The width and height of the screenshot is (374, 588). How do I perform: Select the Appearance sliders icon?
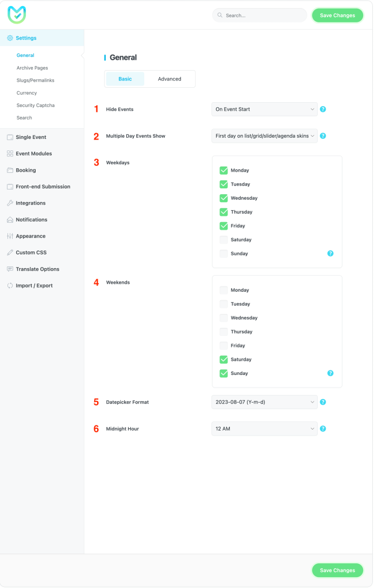pos(10,236)
